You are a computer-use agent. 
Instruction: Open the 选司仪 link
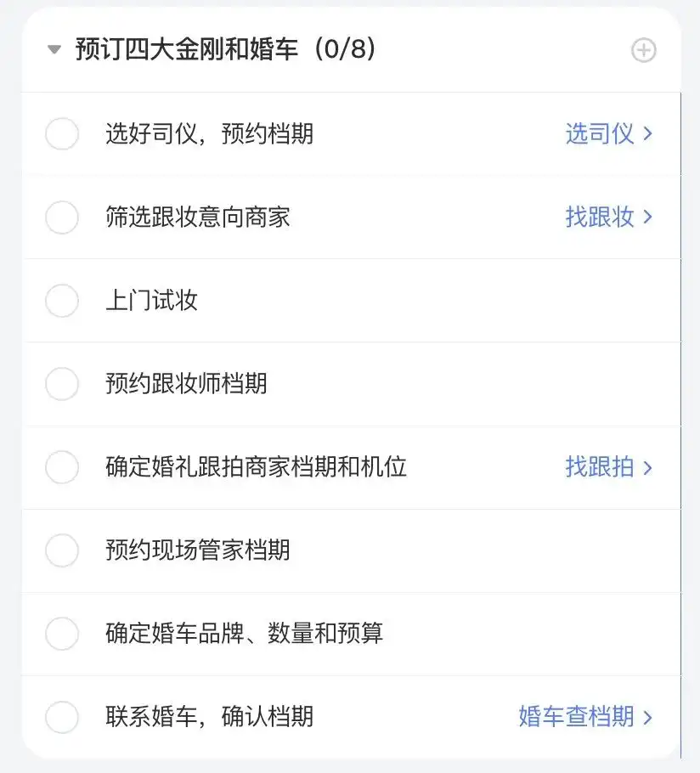pos(600,133)
